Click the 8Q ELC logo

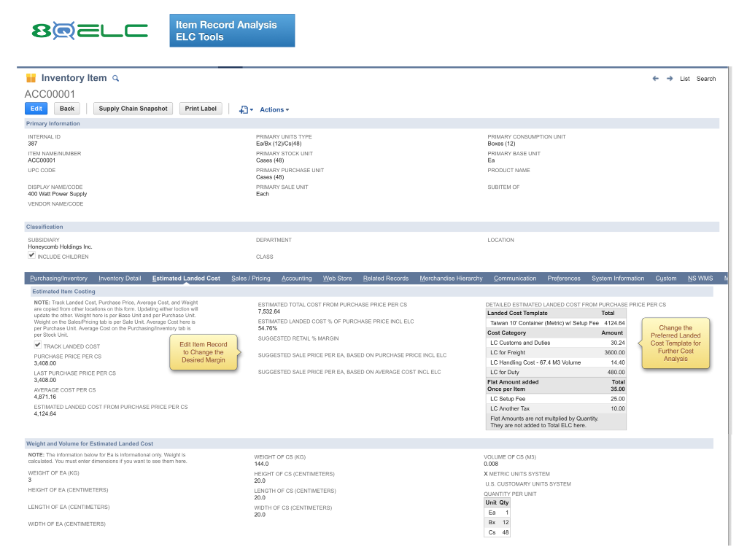(90, 31)
